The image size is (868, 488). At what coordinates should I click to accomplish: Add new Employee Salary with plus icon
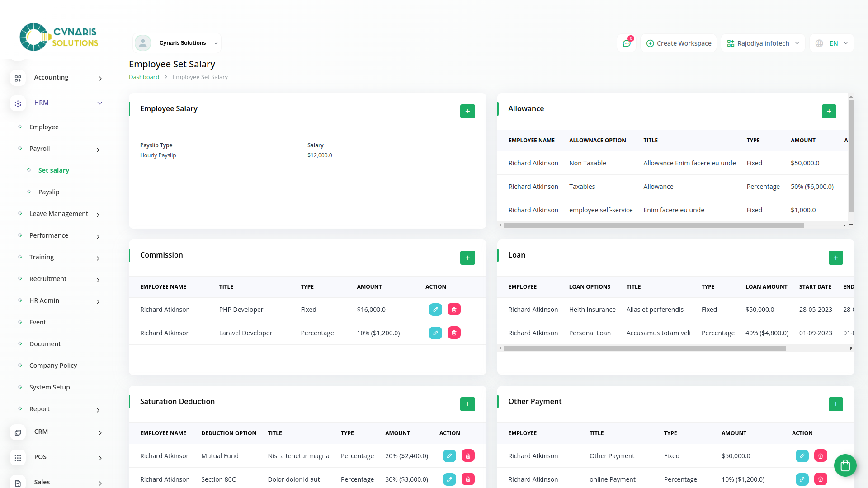point(467,111)
